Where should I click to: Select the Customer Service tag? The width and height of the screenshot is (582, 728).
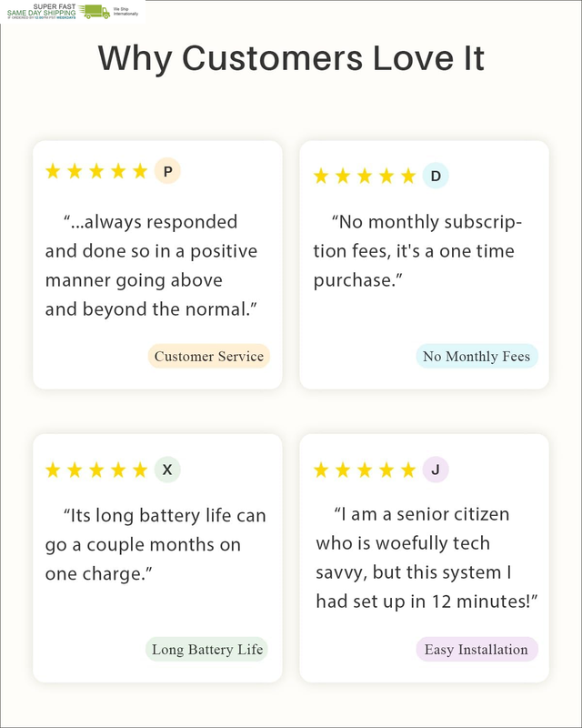(x=209, y=356)
